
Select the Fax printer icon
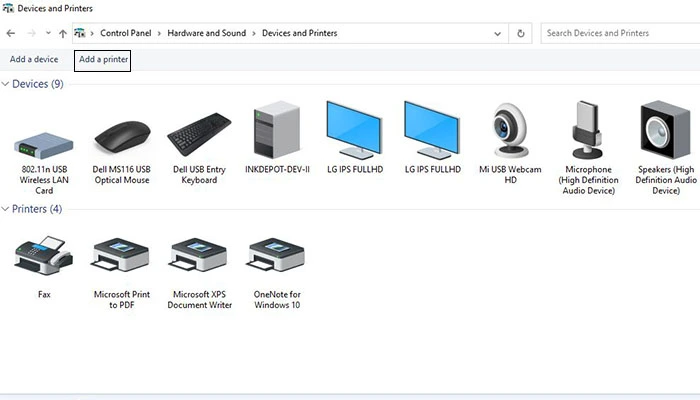(44, 255)
